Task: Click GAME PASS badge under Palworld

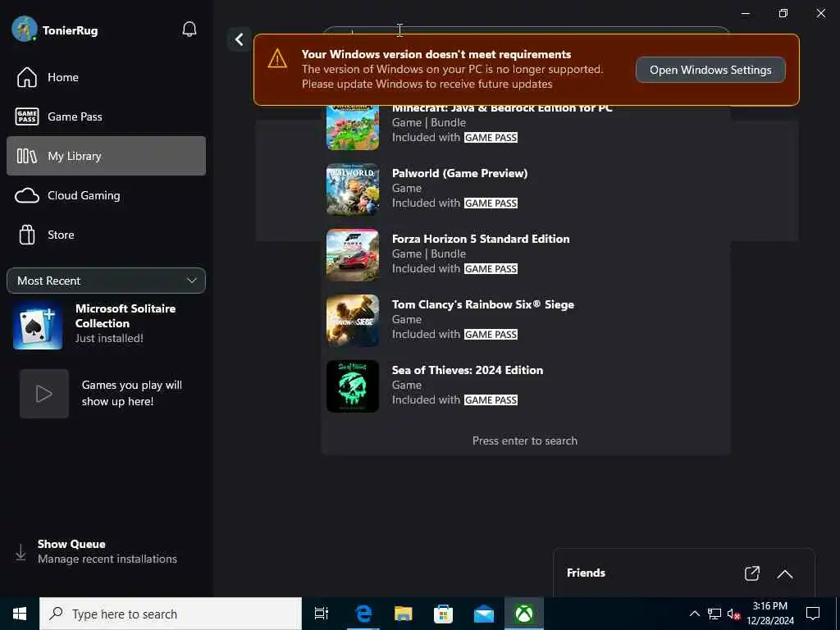Action: 491,203
